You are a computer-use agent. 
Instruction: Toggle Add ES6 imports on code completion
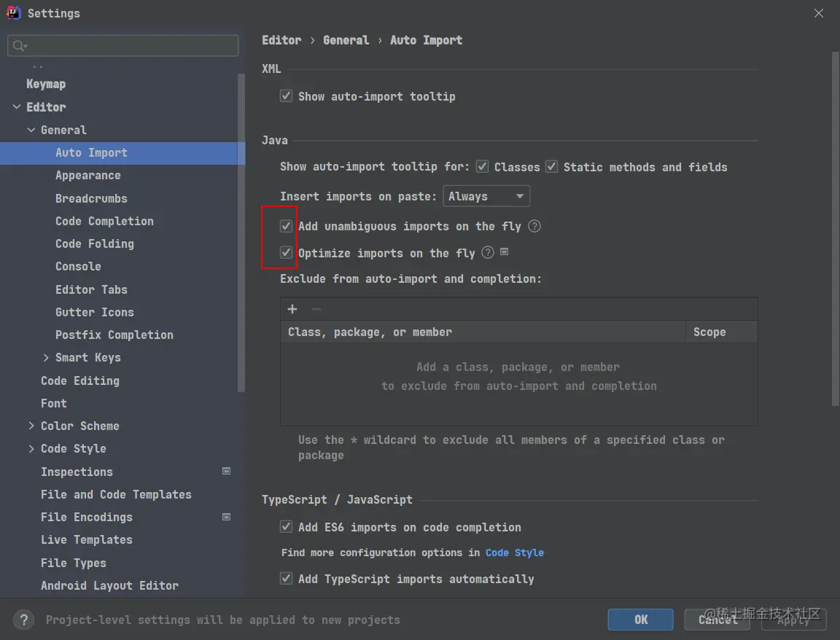point(286,527)
